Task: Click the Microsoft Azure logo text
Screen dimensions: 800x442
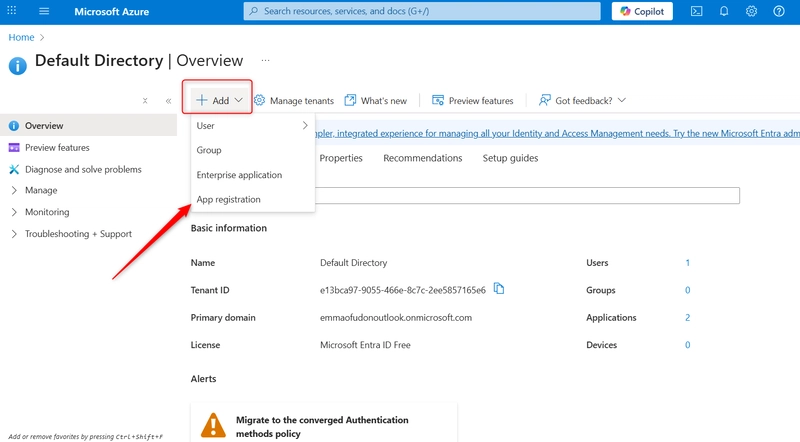Action: click(112, 11)
